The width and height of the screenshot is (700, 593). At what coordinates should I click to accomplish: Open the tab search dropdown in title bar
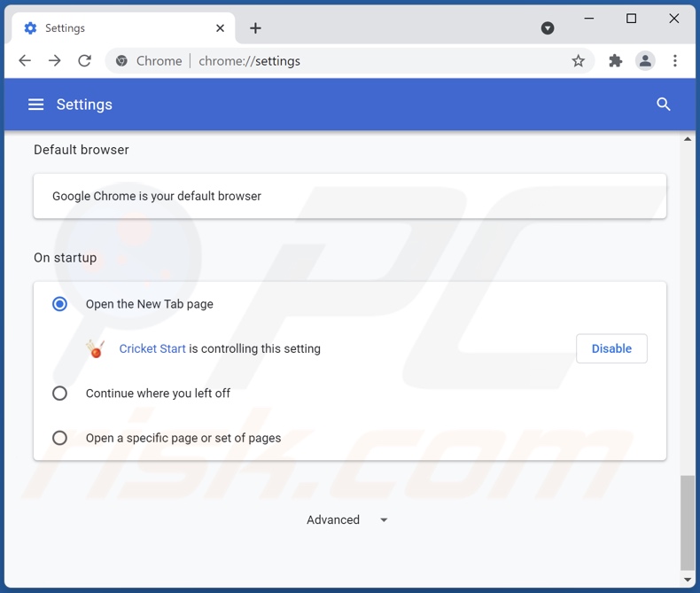pos(548,28)
